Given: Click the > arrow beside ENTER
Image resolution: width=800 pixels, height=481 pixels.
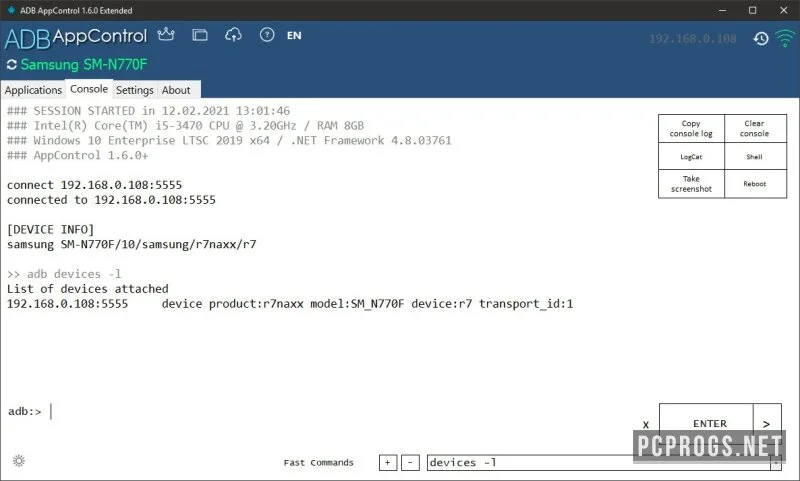Looking at the screenshot, I should (x=767, y=423).
